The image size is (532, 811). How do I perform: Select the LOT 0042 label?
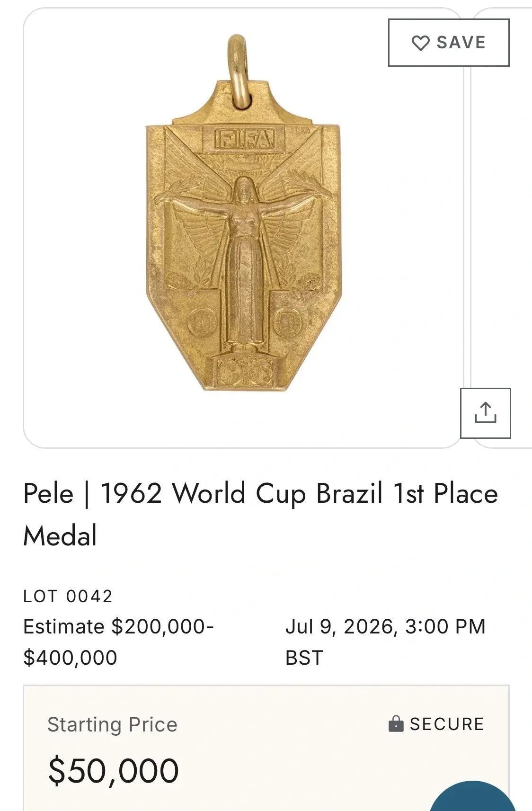tap(68, 597)
